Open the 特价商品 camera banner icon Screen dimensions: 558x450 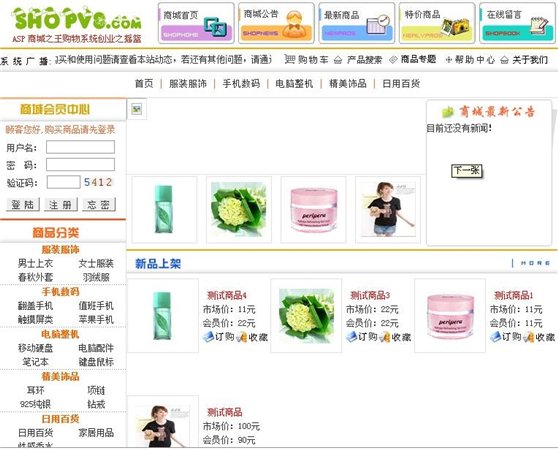[x=455, y=26]
